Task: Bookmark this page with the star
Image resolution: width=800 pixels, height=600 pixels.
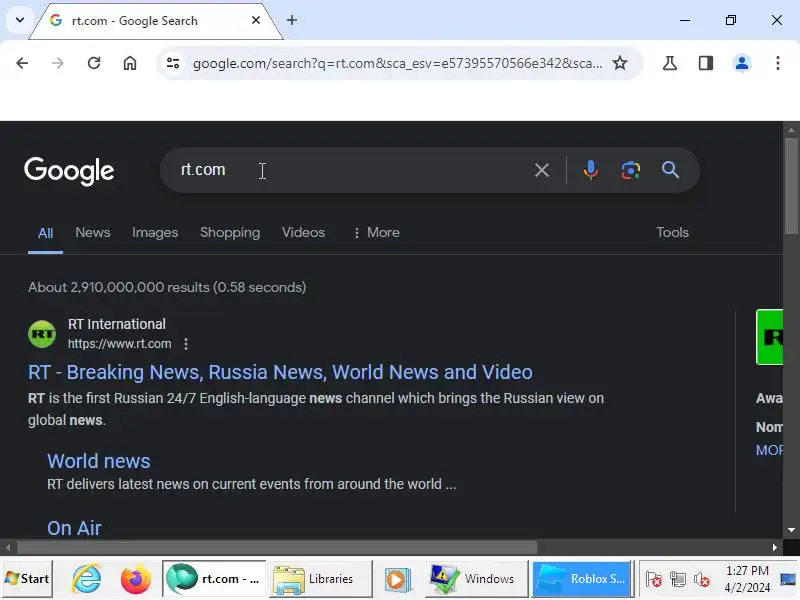Action: point(620,63)
